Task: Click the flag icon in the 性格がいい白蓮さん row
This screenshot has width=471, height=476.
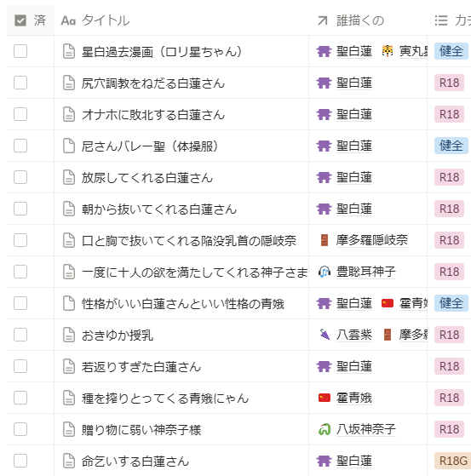Action: point(388,303)
